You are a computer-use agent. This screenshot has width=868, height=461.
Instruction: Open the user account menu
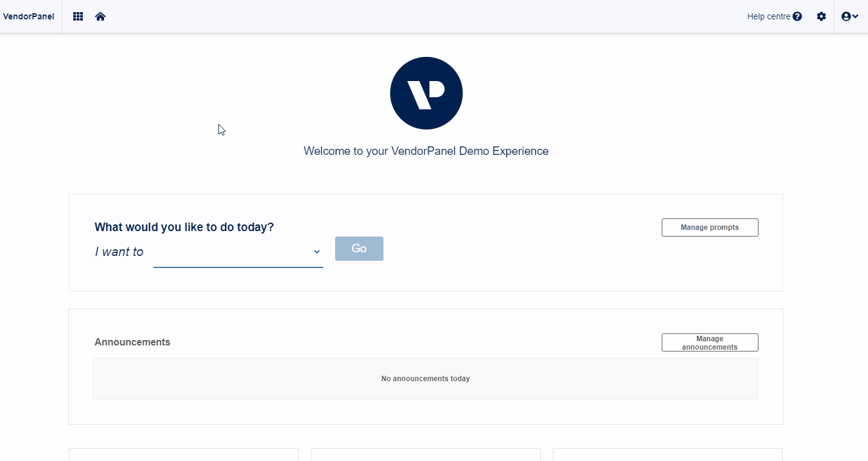pos(850,16)
